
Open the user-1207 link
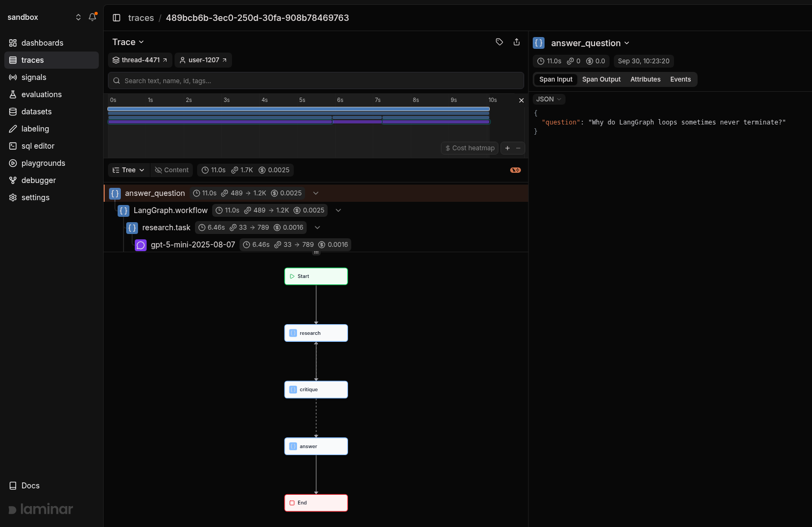pyautogui.click(x=203, y=60)
